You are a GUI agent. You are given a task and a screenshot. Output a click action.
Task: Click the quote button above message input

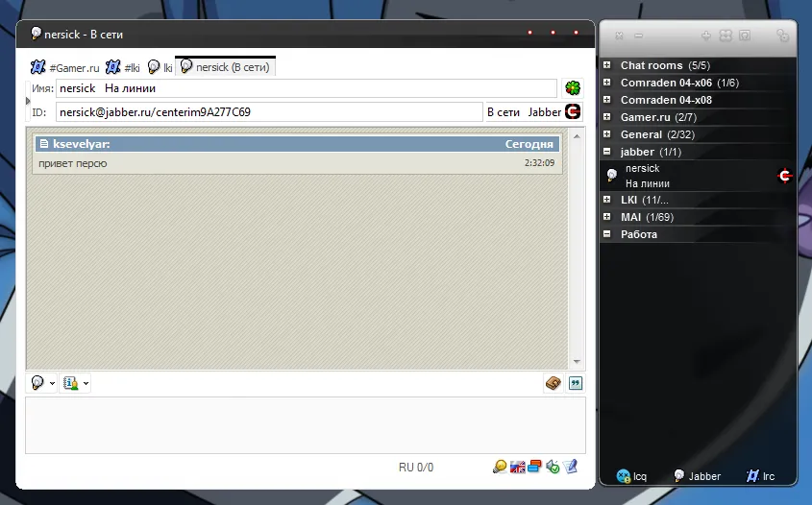click(x=576, y=383)
